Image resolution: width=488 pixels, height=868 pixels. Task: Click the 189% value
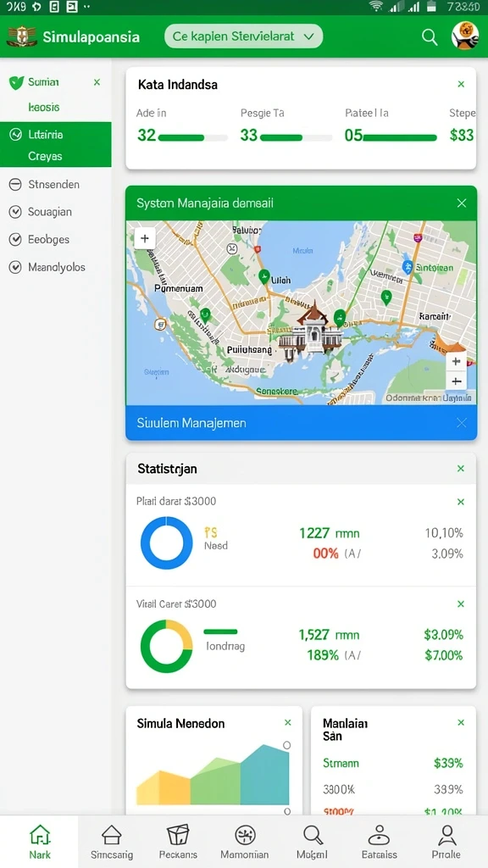pos(323,655)
